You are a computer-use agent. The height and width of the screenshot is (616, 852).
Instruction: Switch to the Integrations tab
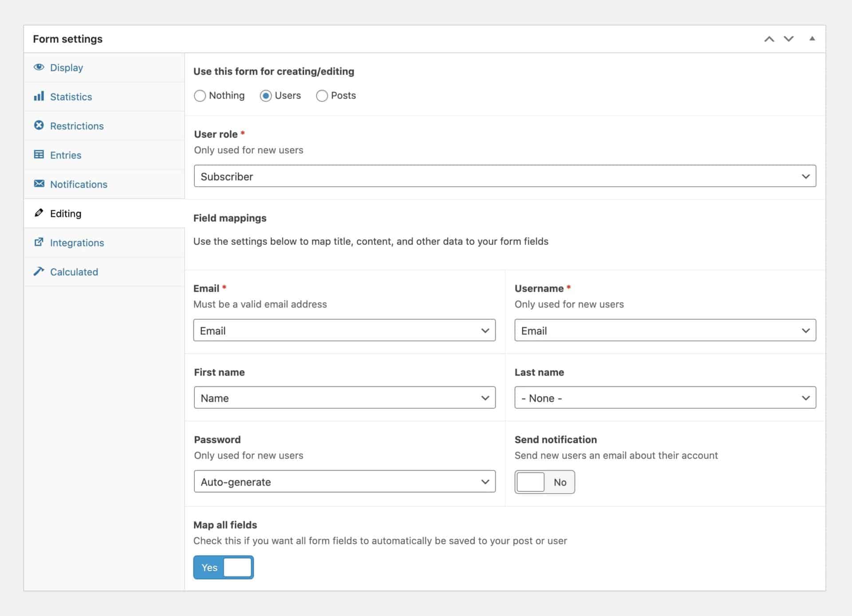77,243
